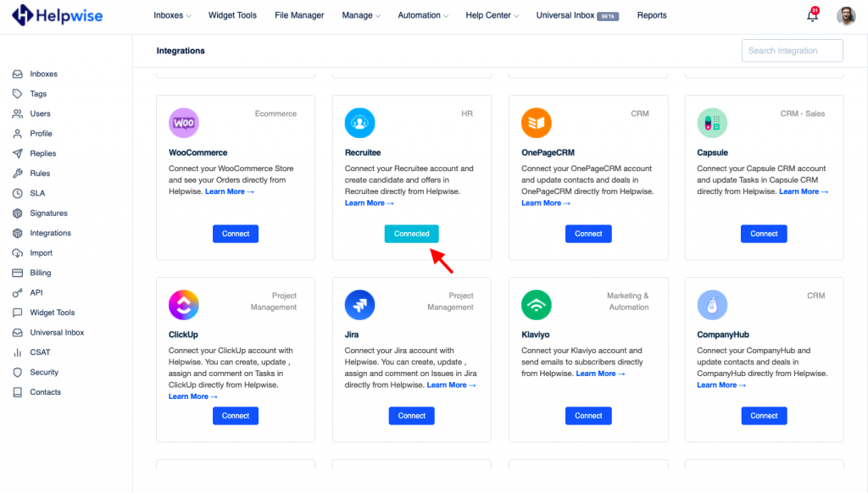Screen dimensions: 868x493
Task: Open the Help Center dropdown
Action: pos(492,15)
